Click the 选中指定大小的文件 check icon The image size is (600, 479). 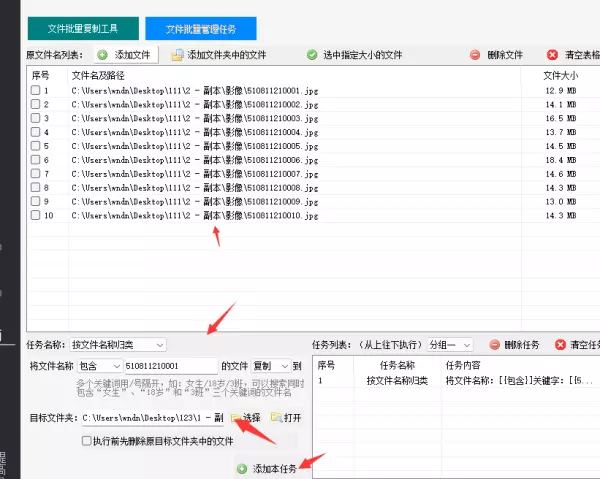[x=312, y=55]
